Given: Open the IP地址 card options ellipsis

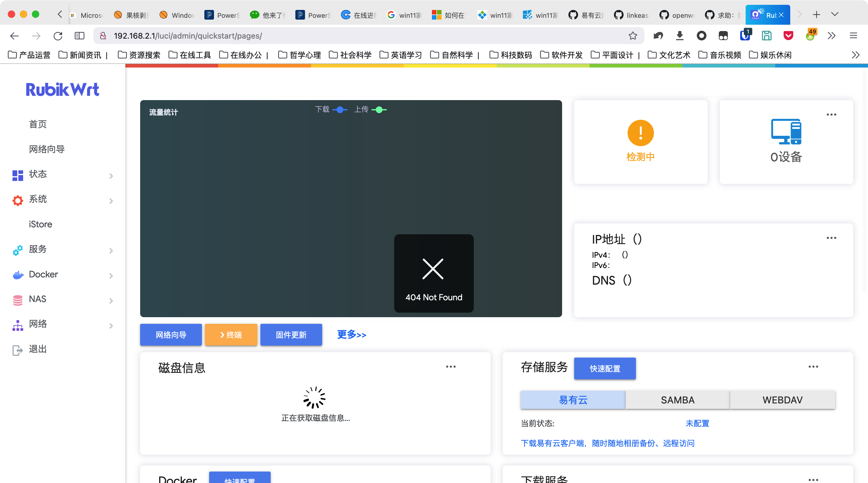Looking at the screenshot, I should pyautogui.click(x=831, y=238).
